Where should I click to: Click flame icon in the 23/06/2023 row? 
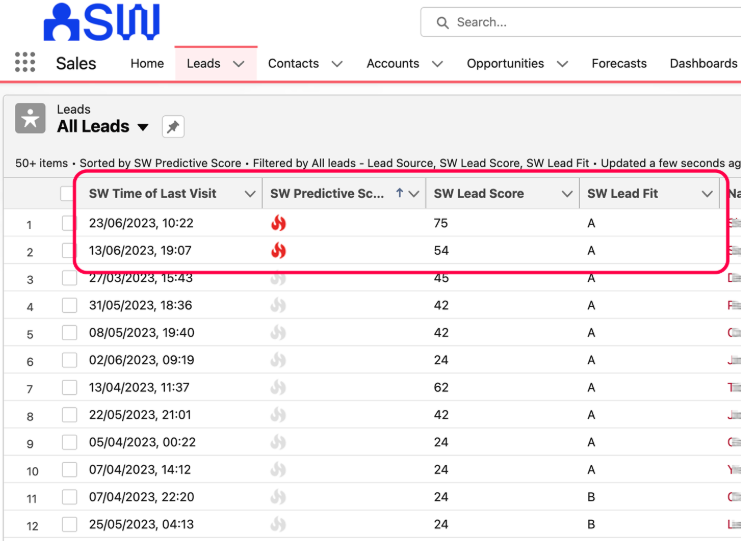tap(278, 223)
